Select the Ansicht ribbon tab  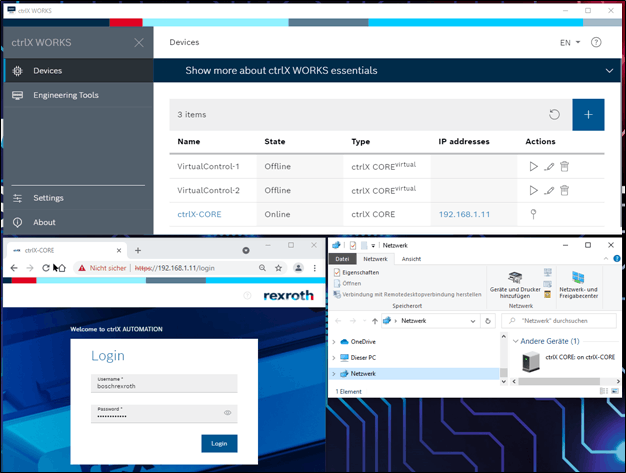411,259
